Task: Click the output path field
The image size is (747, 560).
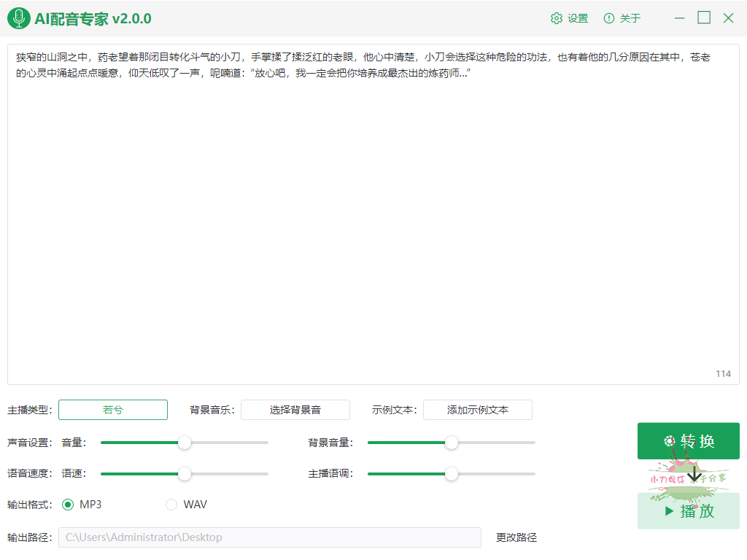Action: 270,537
